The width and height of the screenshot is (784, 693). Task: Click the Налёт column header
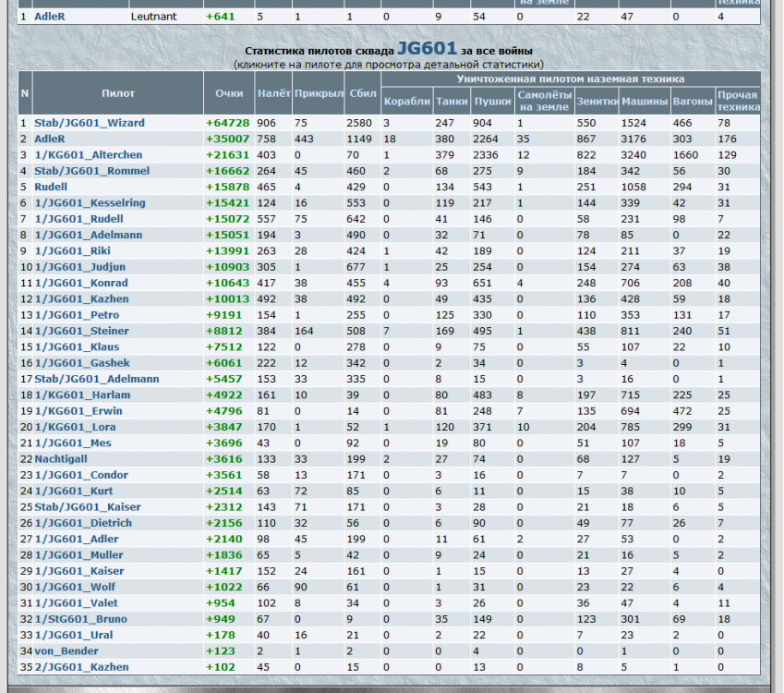pyautogui.click(x=273, y=93)
